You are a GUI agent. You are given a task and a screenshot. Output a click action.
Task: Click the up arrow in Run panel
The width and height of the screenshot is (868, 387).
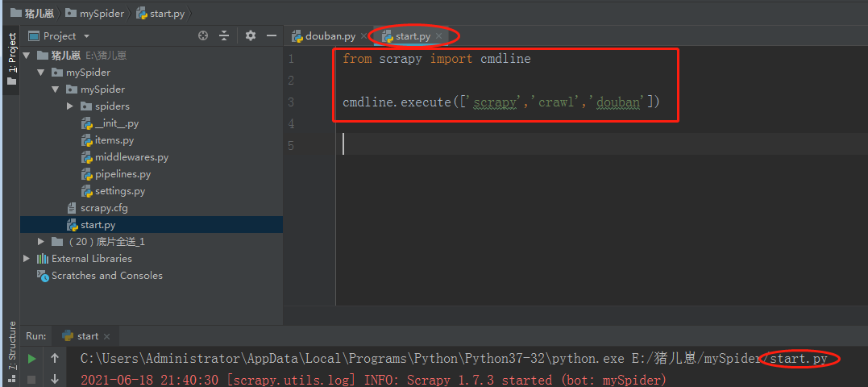(x=55, y=359)
